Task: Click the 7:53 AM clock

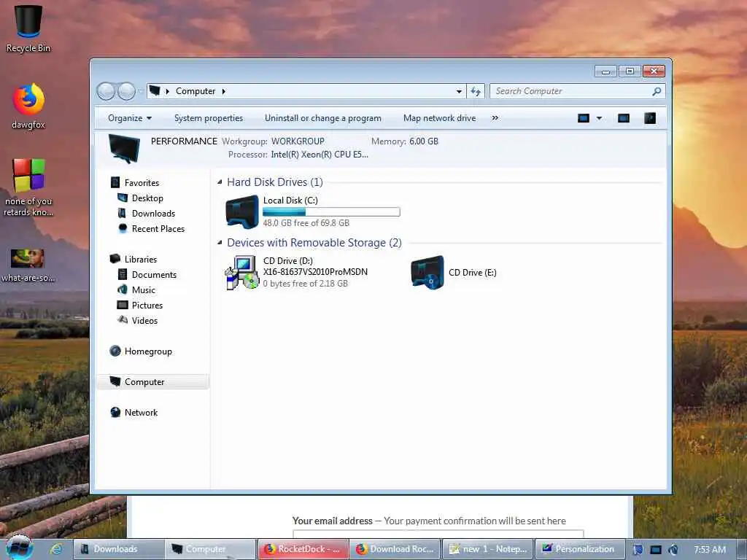Action: click(x=710, y=550)
